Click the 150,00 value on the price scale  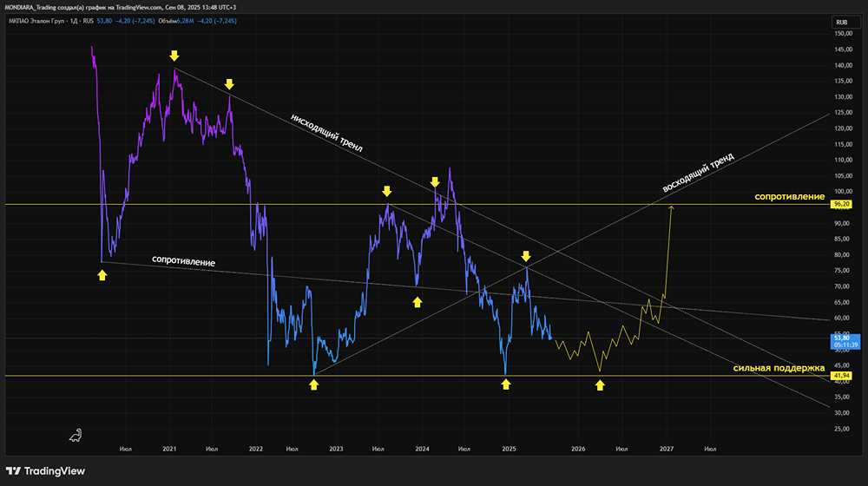pos(843,34)
